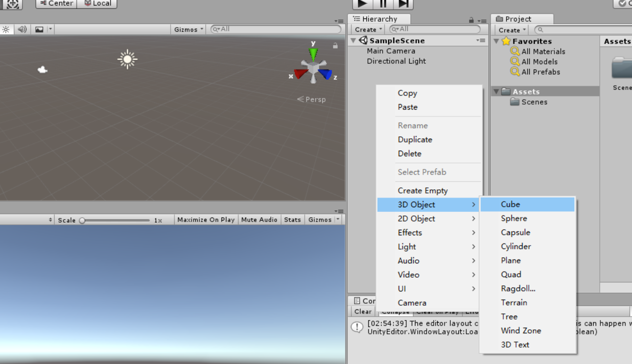Choose Copy from context menu
Screen dimensions: 632x364
(429, 93)
